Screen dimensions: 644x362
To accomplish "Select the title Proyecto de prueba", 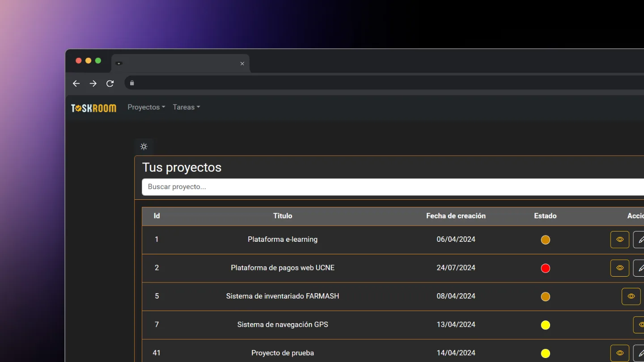I will coord(283,353).
